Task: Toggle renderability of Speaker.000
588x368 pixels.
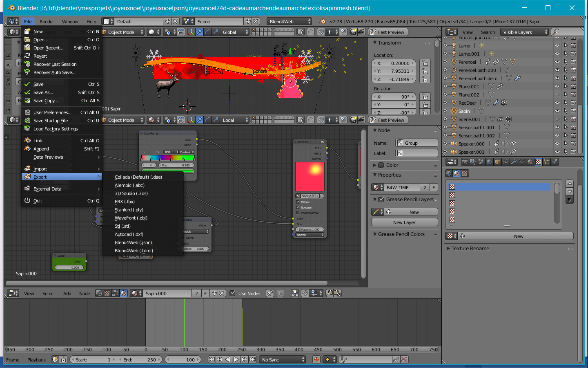Action: click(573, 144)
